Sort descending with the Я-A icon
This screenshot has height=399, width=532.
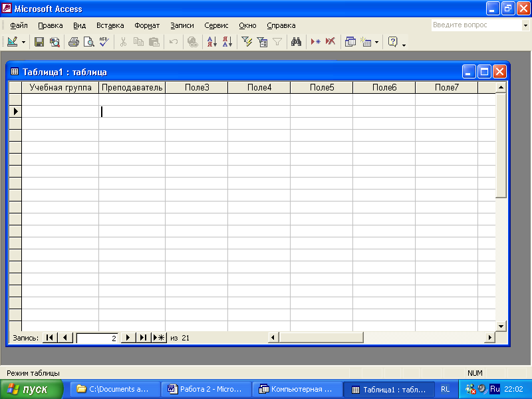[x=227, y=42]
